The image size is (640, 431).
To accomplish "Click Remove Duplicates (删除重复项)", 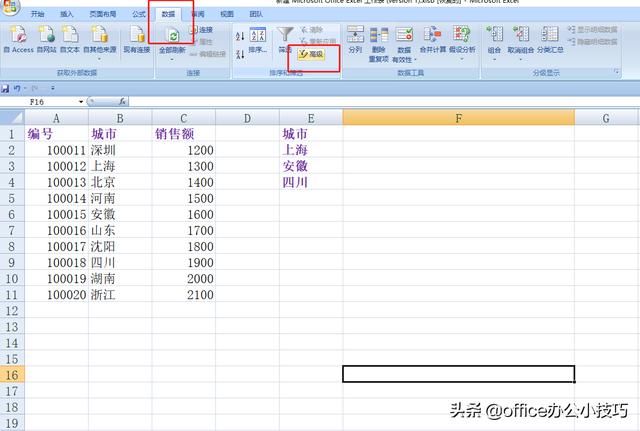I will [379, 43].
